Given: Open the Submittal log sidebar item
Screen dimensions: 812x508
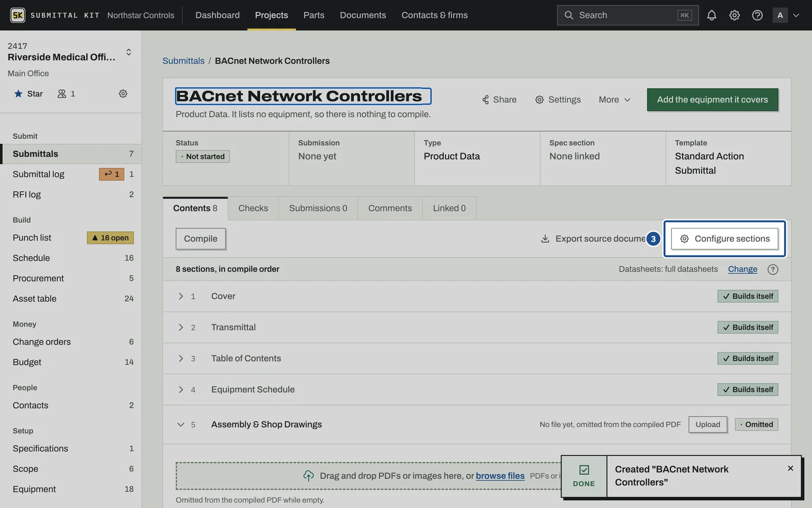Looking at the screenshot, I should click(x=71, y=174).
